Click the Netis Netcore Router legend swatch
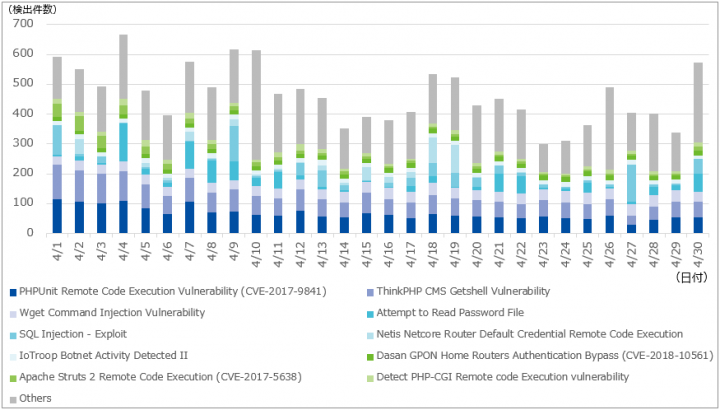The width and height of the screenshot is (720, 410). [371, 335]
